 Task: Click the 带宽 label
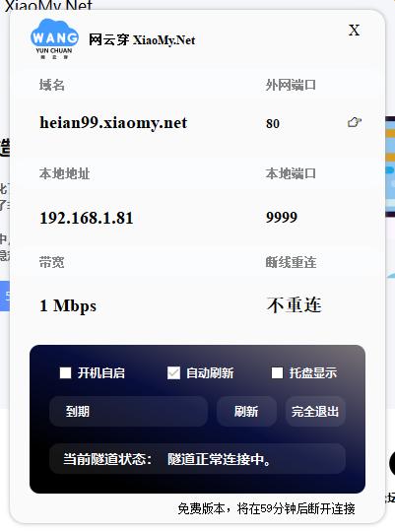51,262
